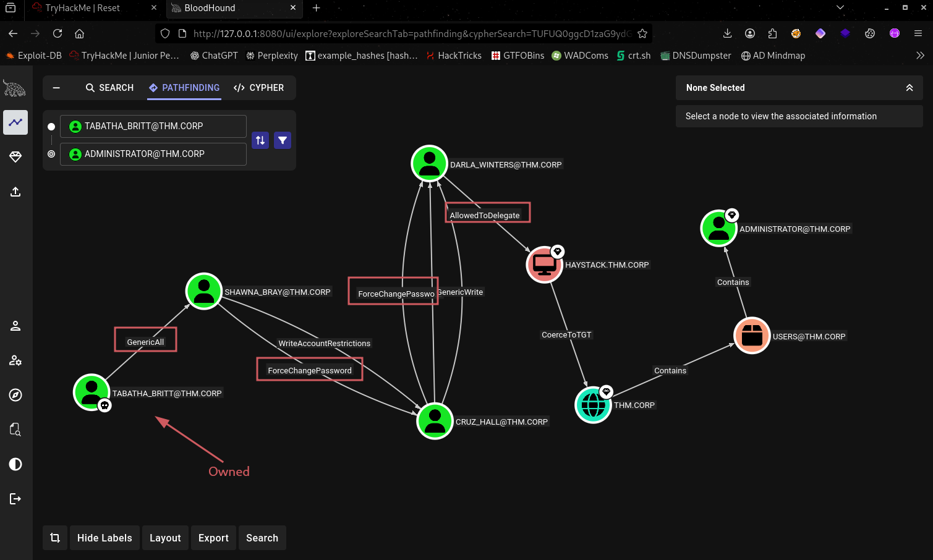Open the Layout options menu
Screen dimensions: 933x560
[165, 538]
